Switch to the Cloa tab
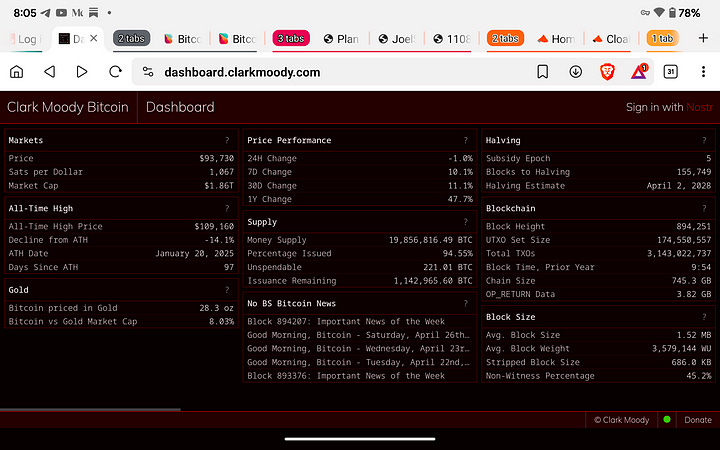Image resolution: width=720 pixels, height=450 pixels. [611, 39]
